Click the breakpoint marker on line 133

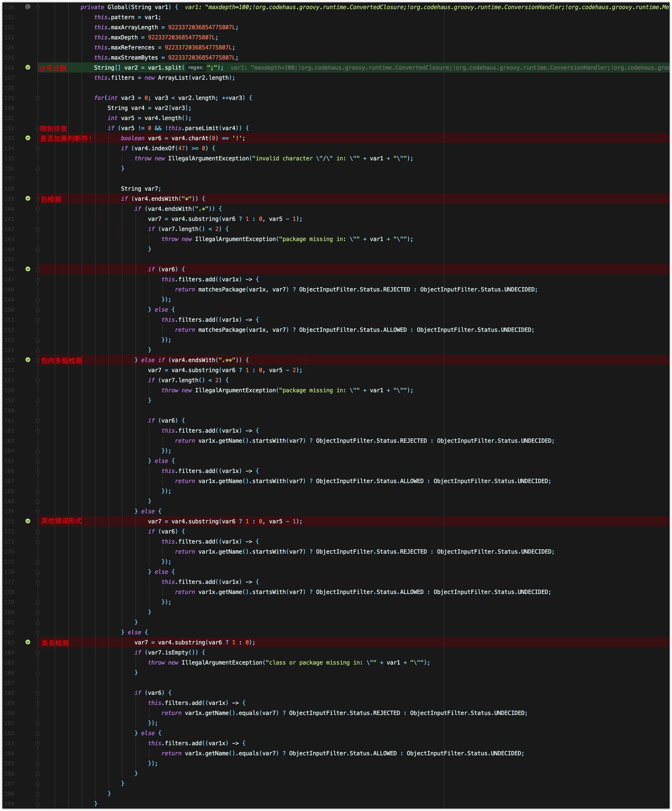point(28,138)
